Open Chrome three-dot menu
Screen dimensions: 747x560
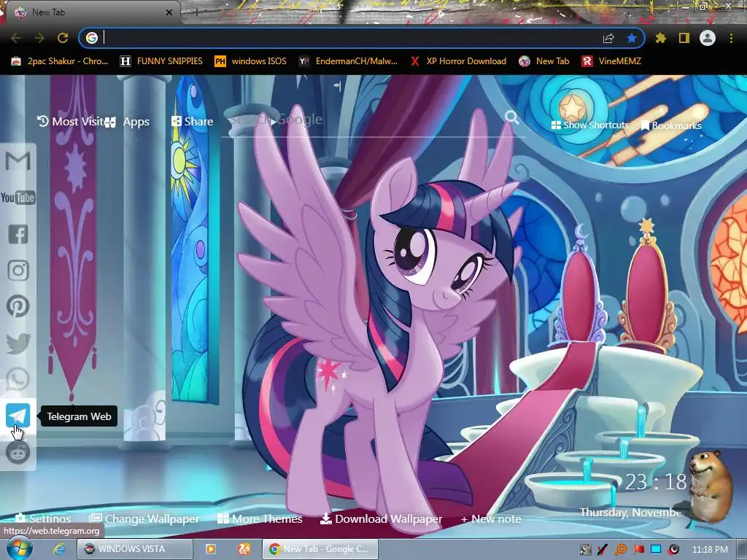coord(731,38)
